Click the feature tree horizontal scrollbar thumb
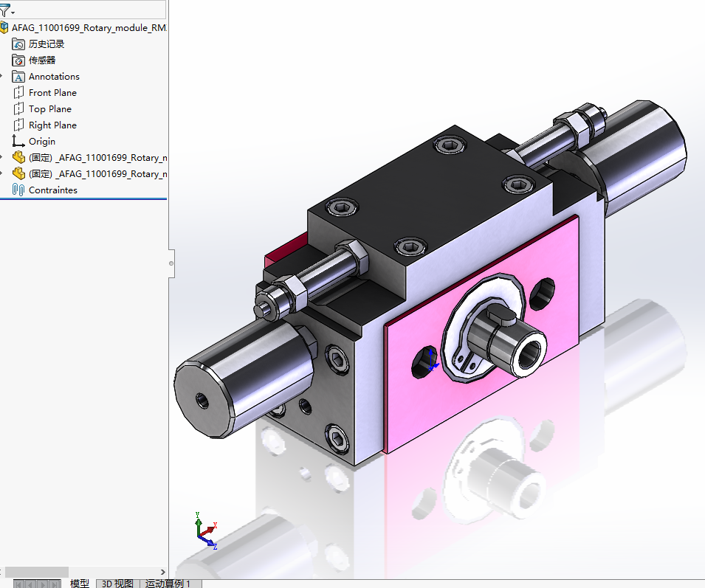 pyautogui.click(x=36, y=572)
